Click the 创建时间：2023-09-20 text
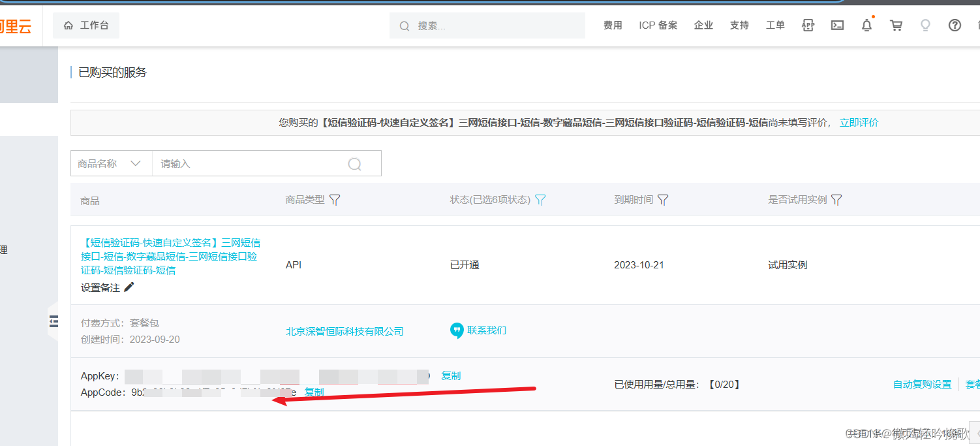The image size is (980, 446). 130,339
